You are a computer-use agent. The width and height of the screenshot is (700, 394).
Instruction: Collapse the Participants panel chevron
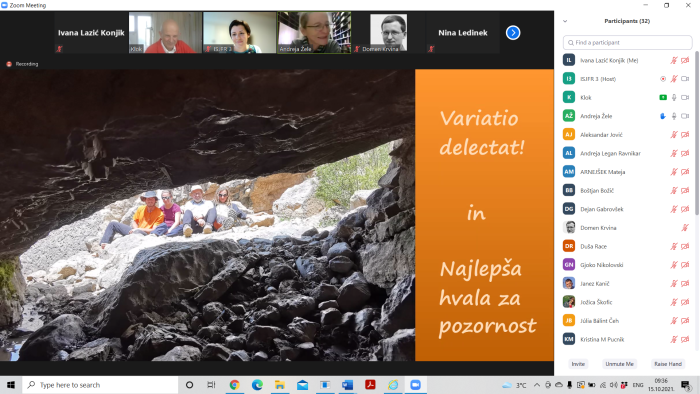coord(565,21)
